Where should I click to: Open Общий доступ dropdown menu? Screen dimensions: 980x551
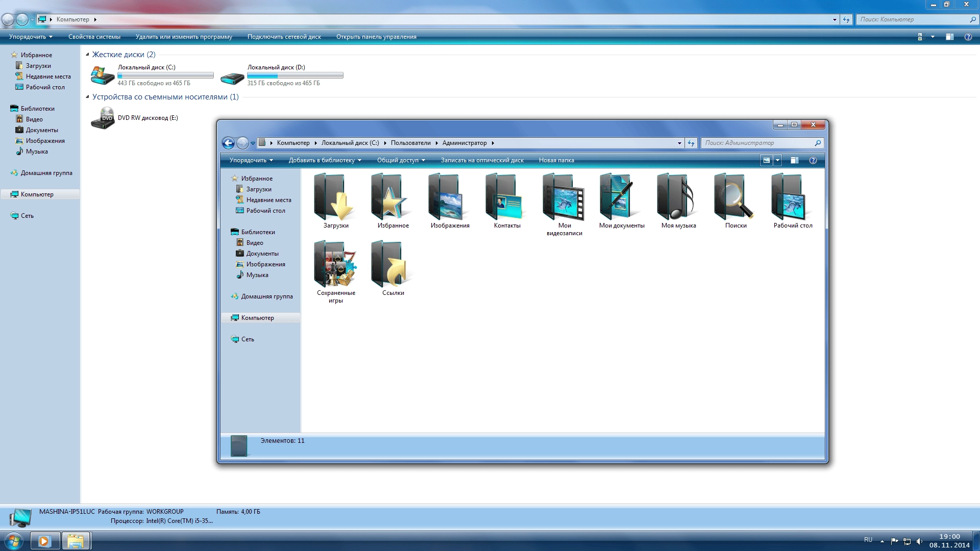point(401,160)
